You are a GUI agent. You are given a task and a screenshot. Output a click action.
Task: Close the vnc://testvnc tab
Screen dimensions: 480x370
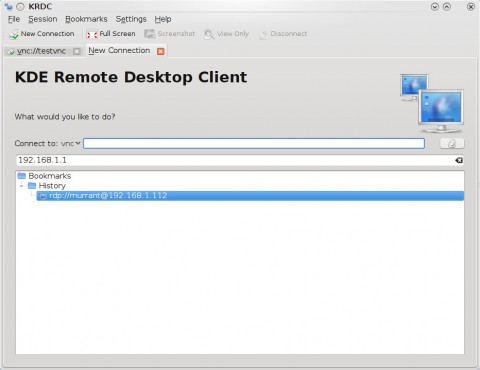(x=77, y=51)
